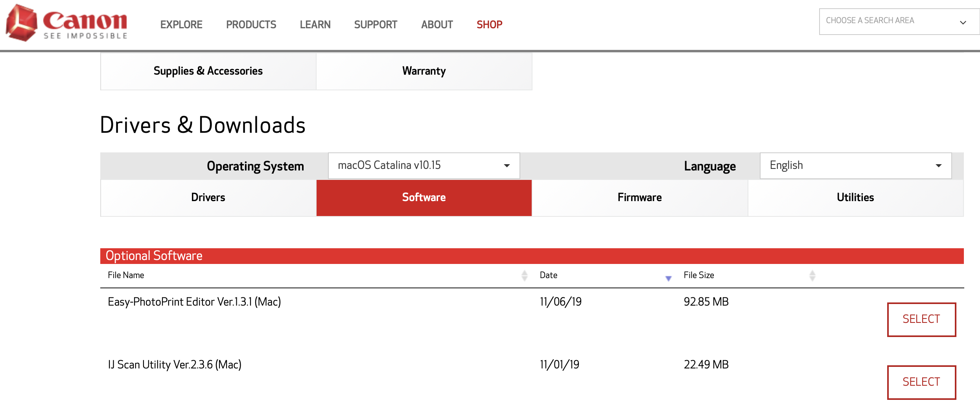Open the Explore menu
Screen dimensions: 980x414
pos(181,25)
